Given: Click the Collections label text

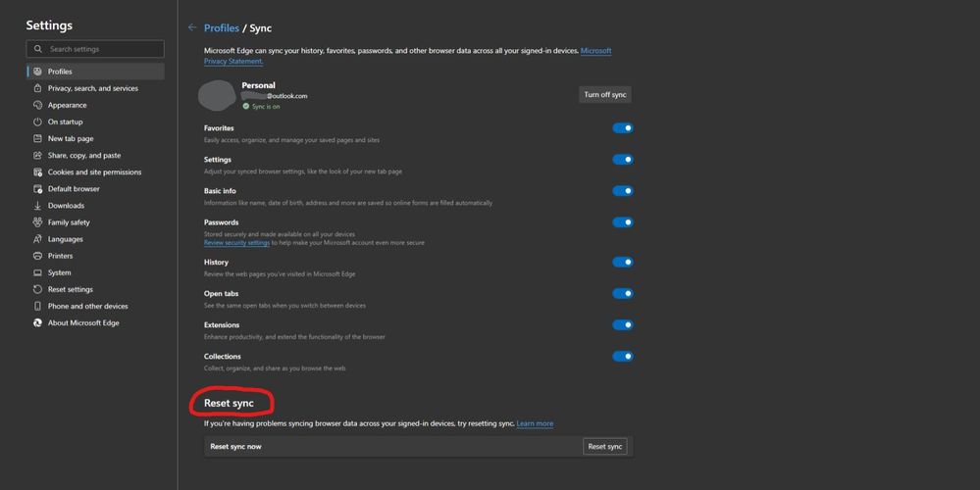Looking at the screenshot, I should pos(223,357).
